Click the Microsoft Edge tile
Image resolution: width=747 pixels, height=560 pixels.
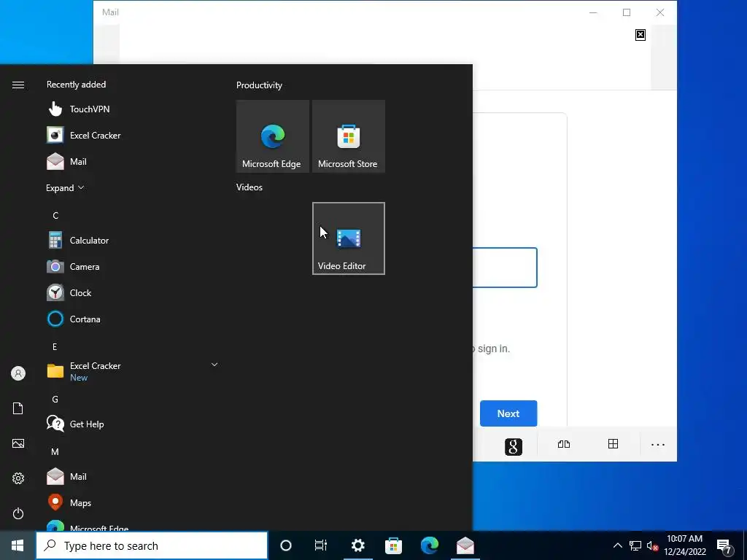pos(273,136)
